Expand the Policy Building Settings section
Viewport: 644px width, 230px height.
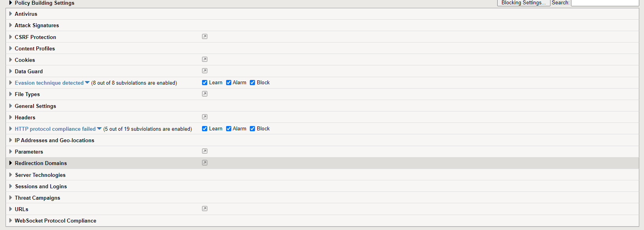pos(11,3)
